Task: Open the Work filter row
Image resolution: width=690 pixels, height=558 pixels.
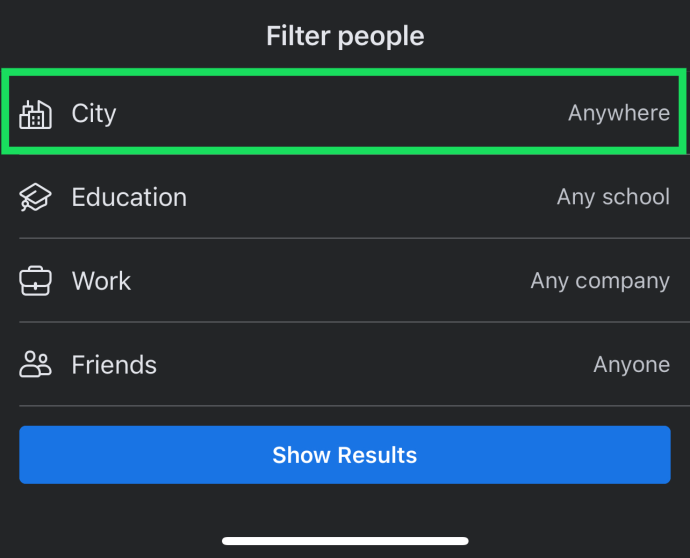Action: (345, 280)
